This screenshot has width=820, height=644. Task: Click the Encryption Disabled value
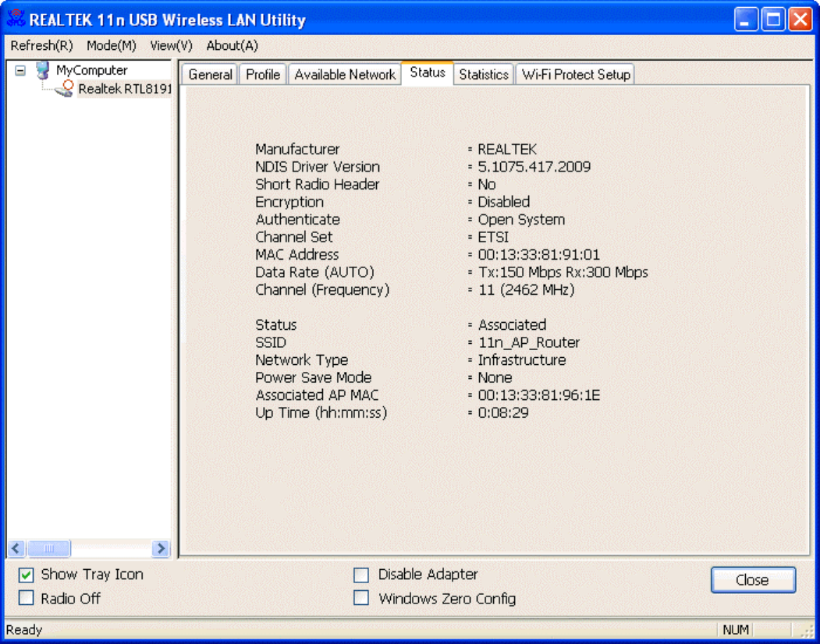(x=503, y=202)
